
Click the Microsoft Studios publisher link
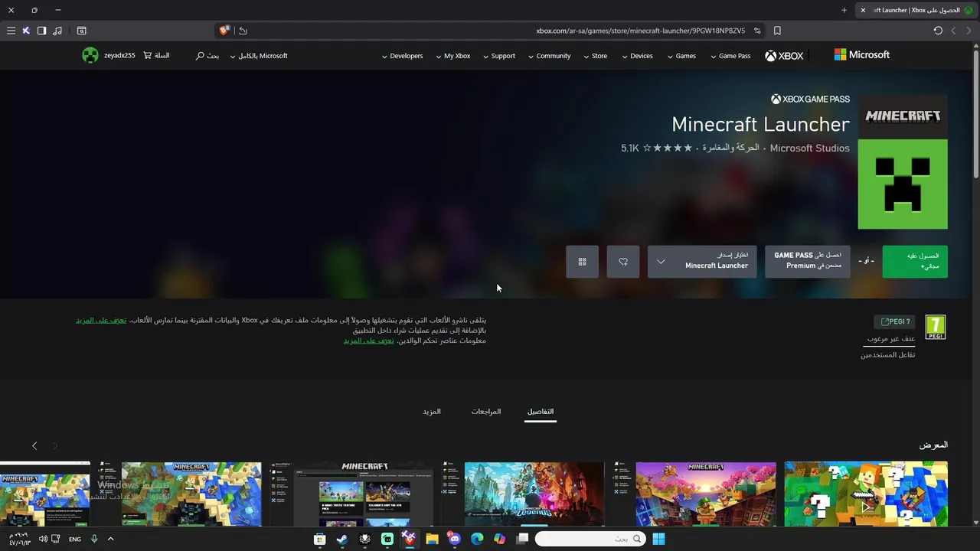pos(809,148)
